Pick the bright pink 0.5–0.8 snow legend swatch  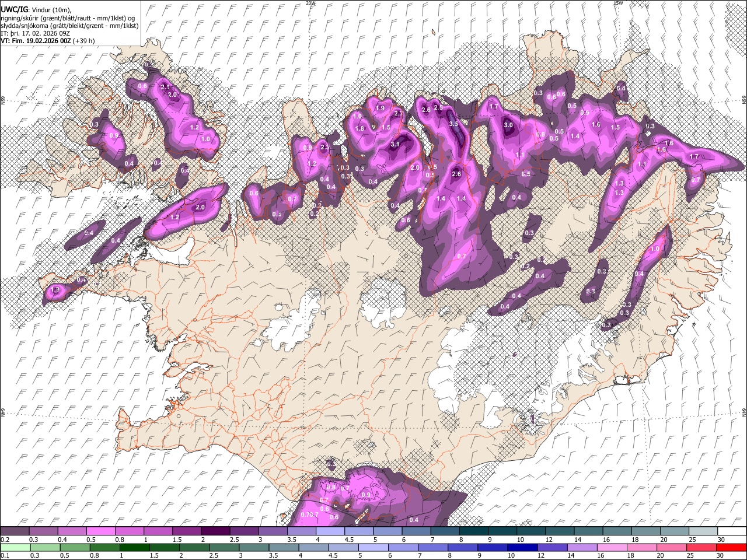[100, 531]
